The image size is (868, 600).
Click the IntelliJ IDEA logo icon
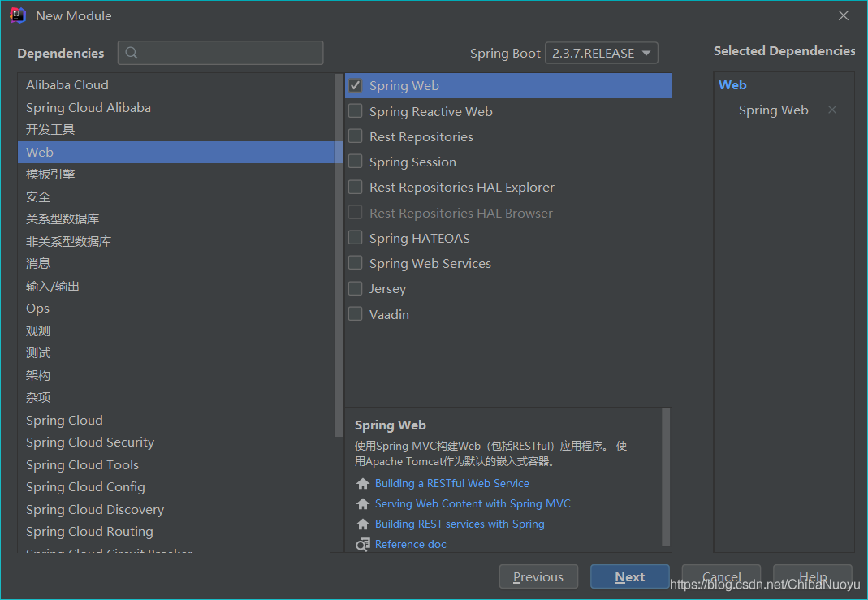(x=18, y=15)
